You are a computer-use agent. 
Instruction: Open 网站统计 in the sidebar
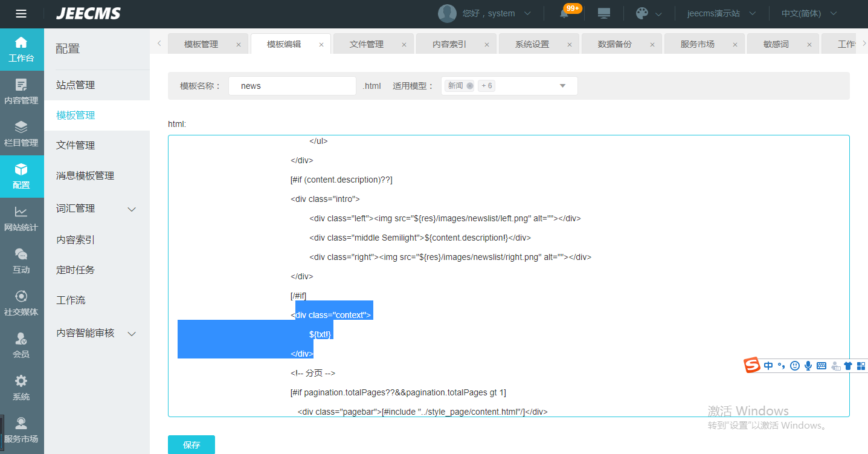point(21,218)
